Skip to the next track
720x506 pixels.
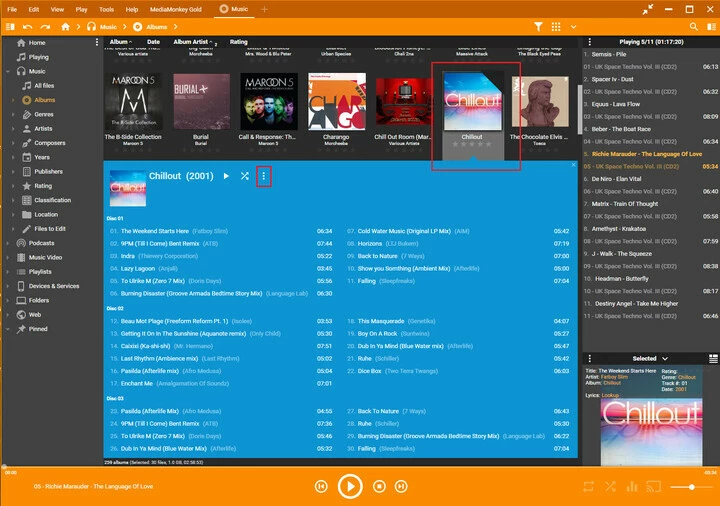pyautogui.click(x=401, y=486)
